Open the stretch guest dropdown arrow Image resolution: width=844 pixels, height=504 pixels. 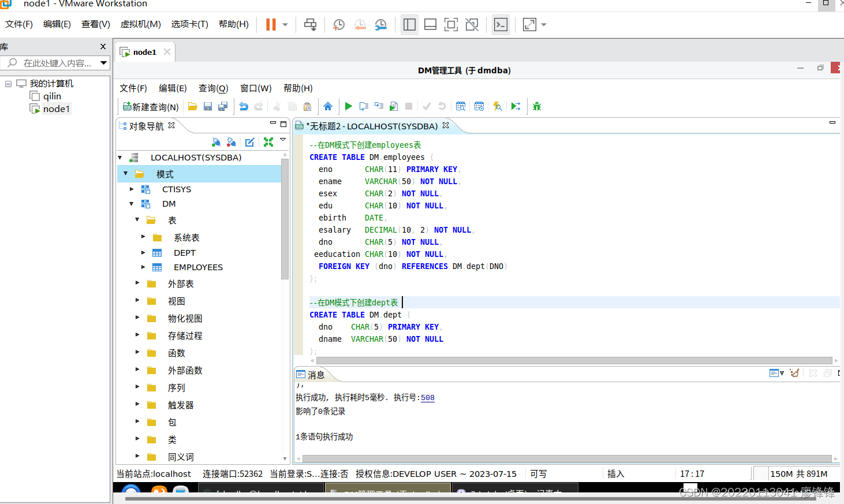tap(544, 25)
